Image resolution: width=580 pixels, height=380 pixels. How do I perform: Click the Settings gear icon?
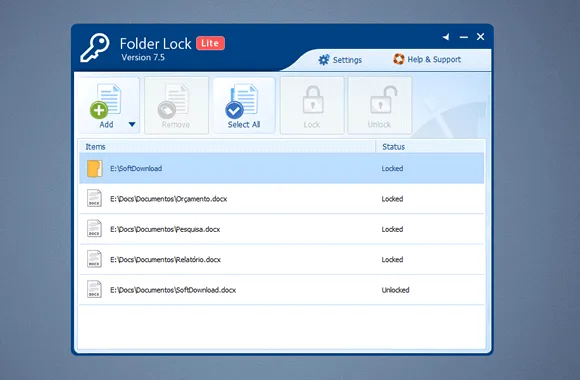[324, 60]
